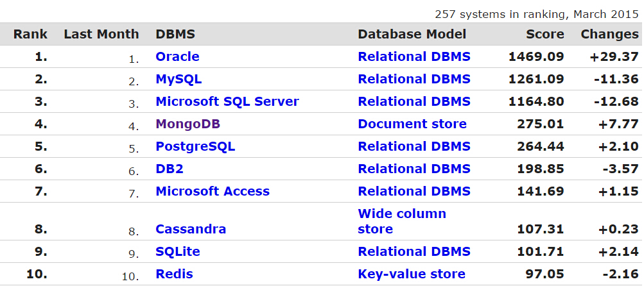Click the DBMS column header
This screenshot has height=286, width=644.
pos(175,35)
